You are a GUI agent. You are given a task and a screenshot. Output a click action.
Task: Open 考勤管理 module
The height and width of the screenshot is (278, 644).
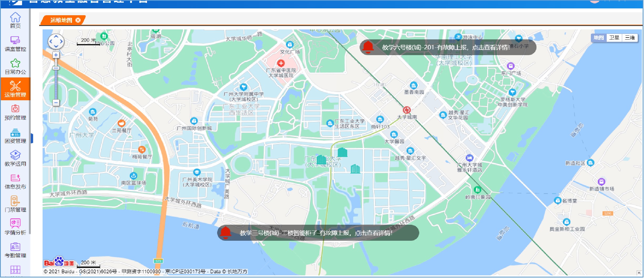tap(15, 250)
